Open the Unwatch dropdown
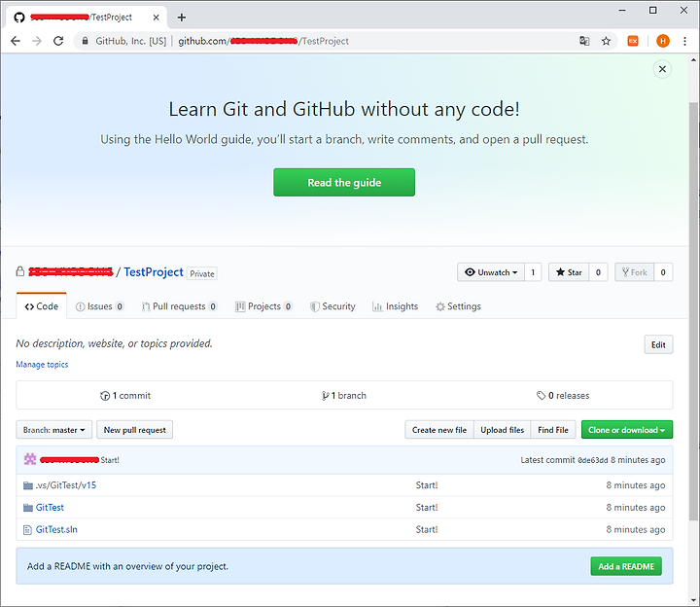700x607 pixels. point(491,272)
